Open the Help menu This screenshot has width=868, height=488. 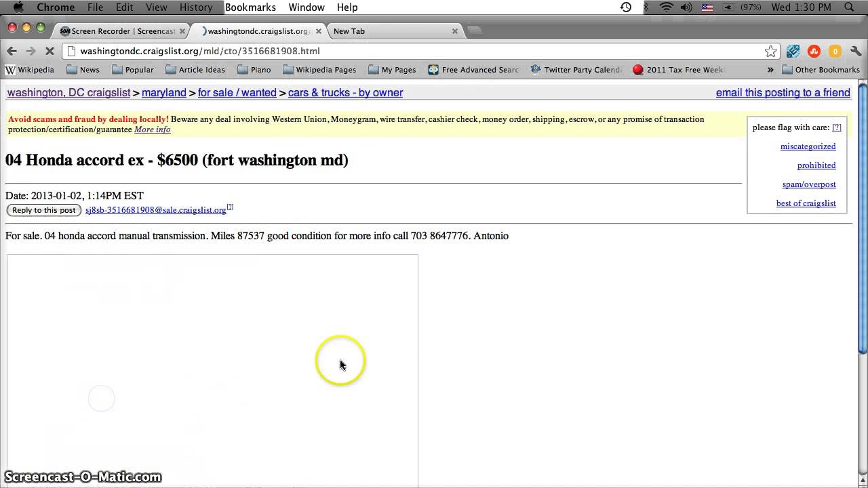pyautogui.click(x=347, y=7)
